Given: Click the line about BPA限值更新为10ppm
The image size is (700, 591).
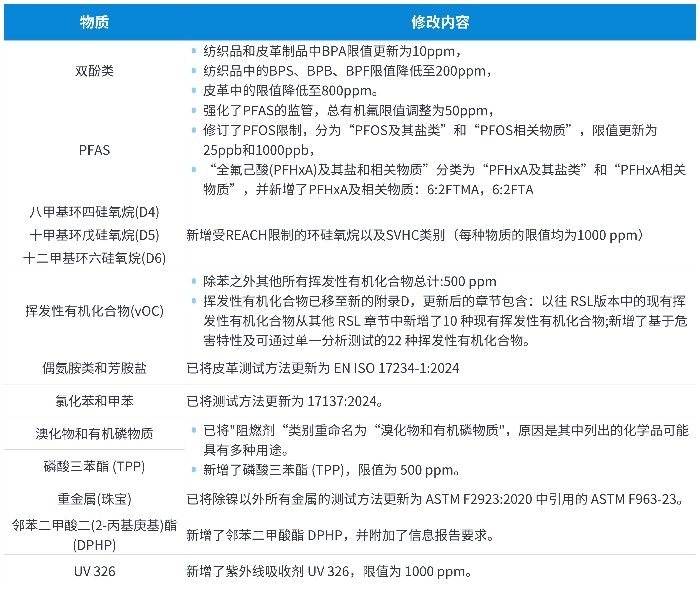Looking at the screenshot, I should (332, 51).
